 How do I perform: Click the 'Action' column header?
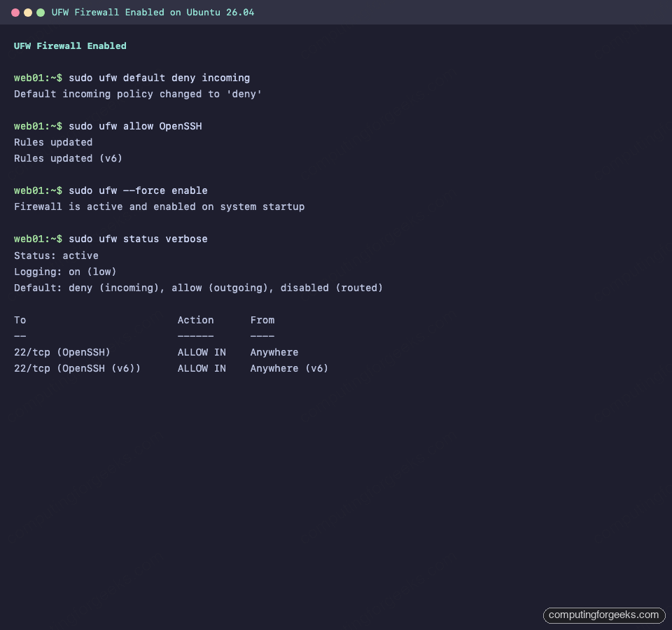click(x=195, y=320)
